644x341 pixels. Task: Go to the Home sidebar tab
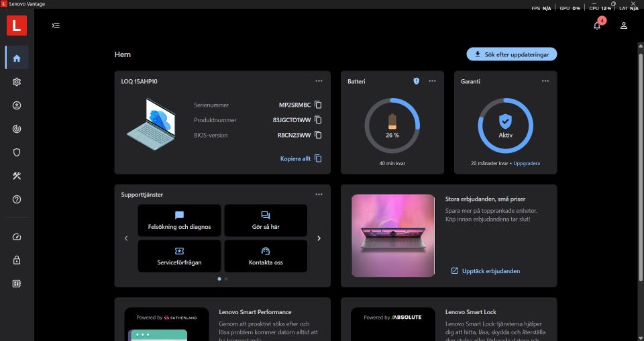point(17,58)
